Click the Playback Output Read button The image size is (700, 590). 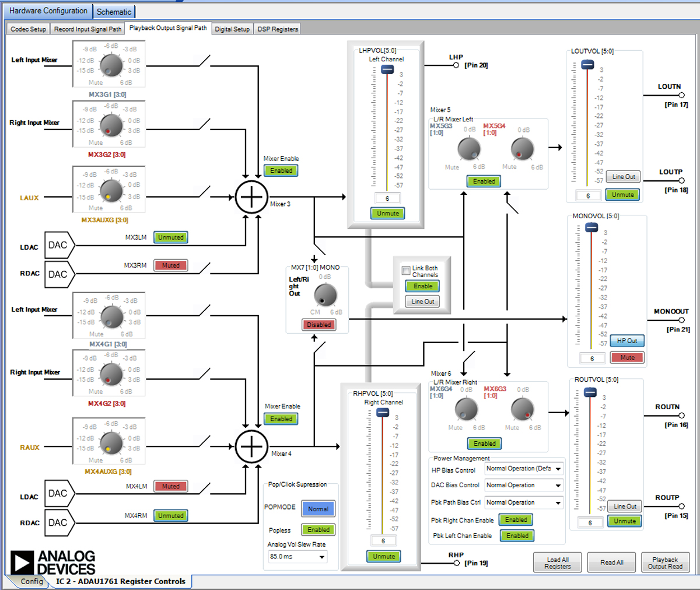coord(665,563)
